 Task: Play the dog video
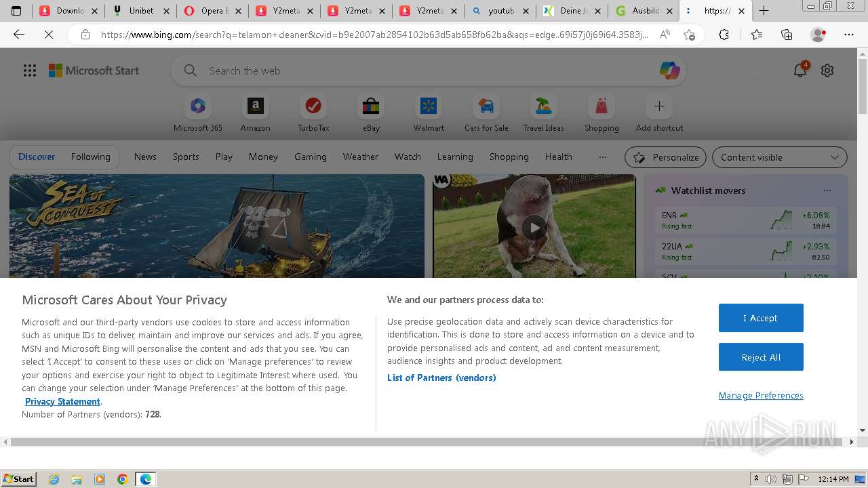tap(534, 228)
